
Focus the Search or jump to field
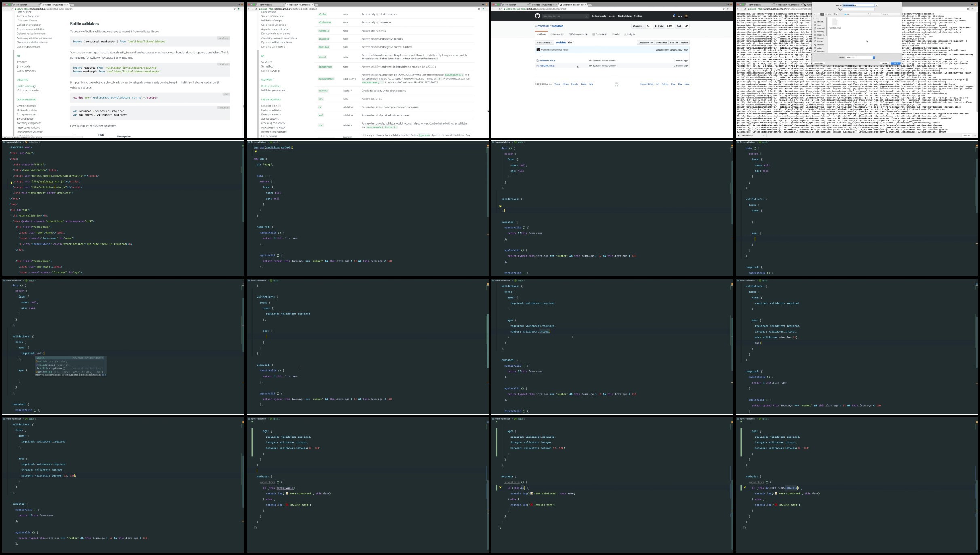tap(565, 16)
